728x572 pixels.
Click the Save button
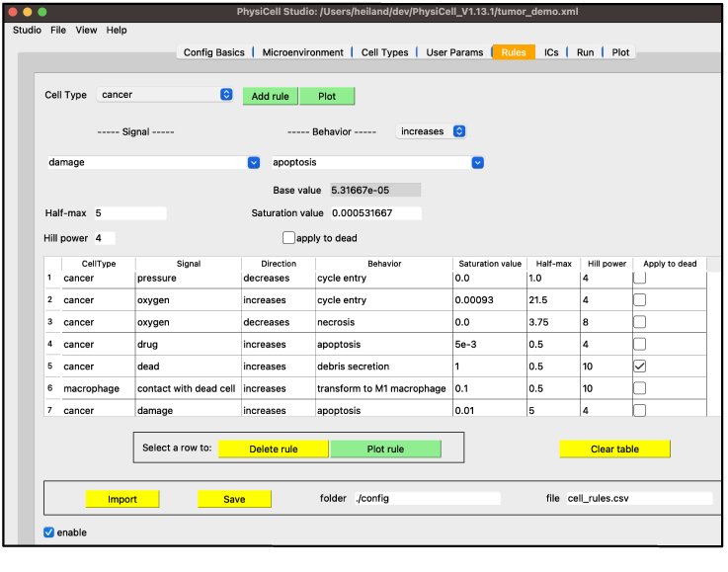click(234, 499)
